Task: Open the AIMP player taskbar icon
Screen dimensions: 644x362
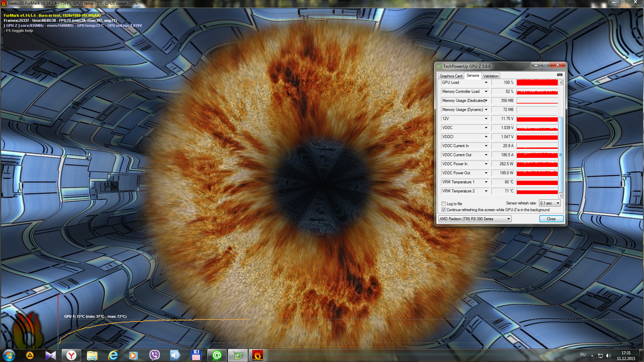Action: coord(30,355)
